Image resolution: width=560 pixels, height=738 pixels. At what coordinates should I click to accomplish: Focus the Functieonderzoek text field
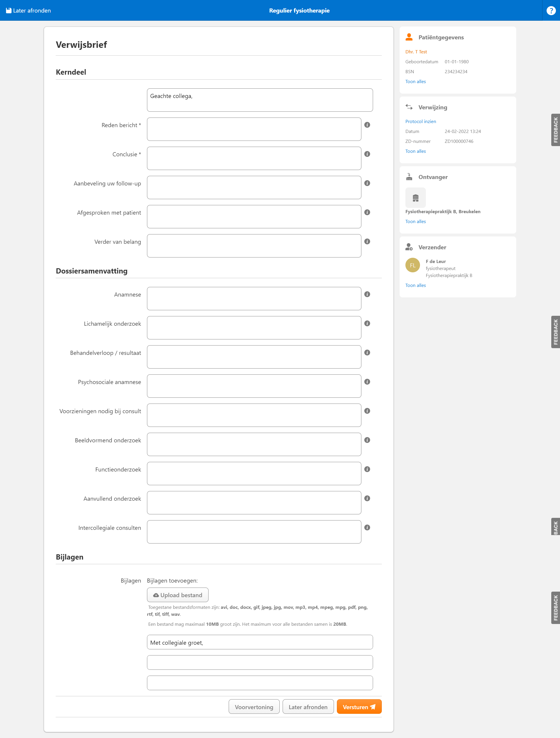[x=254, y=474]
